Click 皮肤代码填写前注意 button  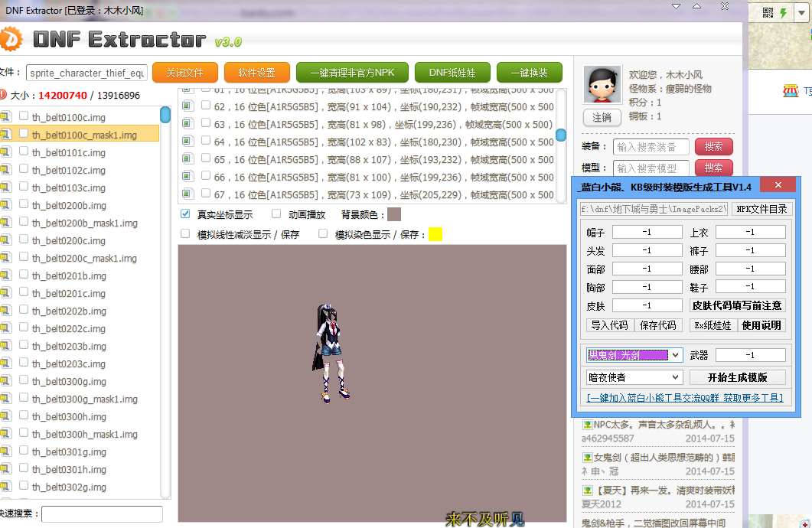tap(738, 305)
